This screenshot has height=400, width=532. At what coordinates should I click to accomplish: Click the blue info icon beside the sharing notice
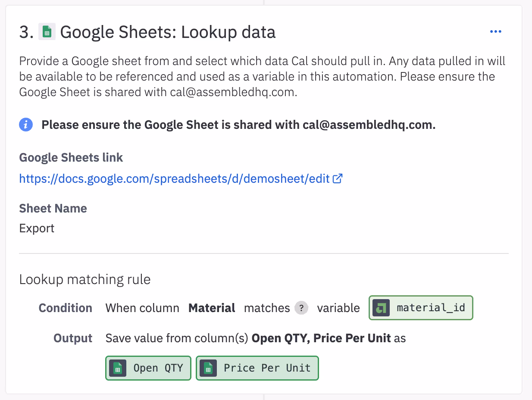click(26, 125)
